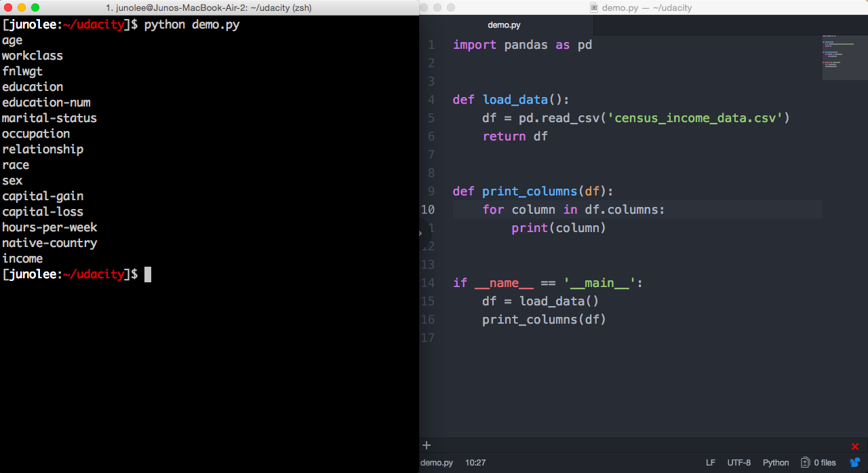Switch to the demo.py editor tab
868x473 pixels.
(505, 25)
